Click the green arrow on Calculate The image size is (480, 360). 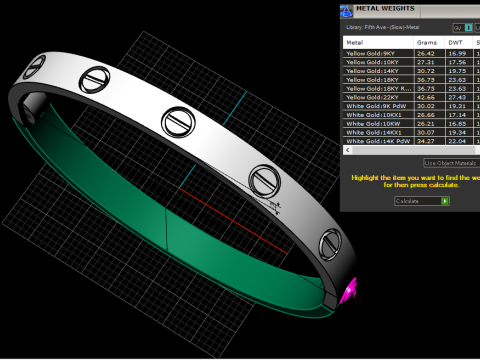pos(445,201)
